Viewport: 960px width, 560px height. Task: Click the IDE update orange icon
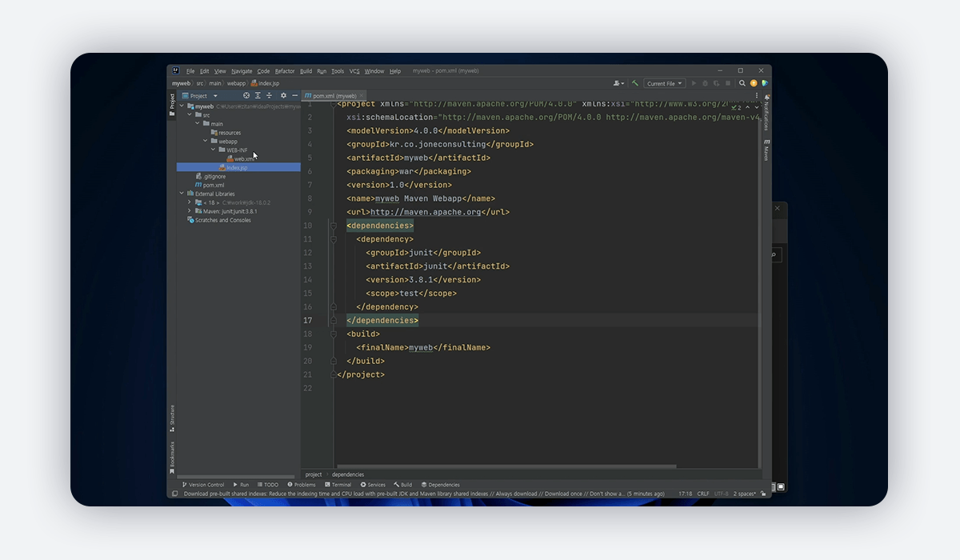pos(754,83)
